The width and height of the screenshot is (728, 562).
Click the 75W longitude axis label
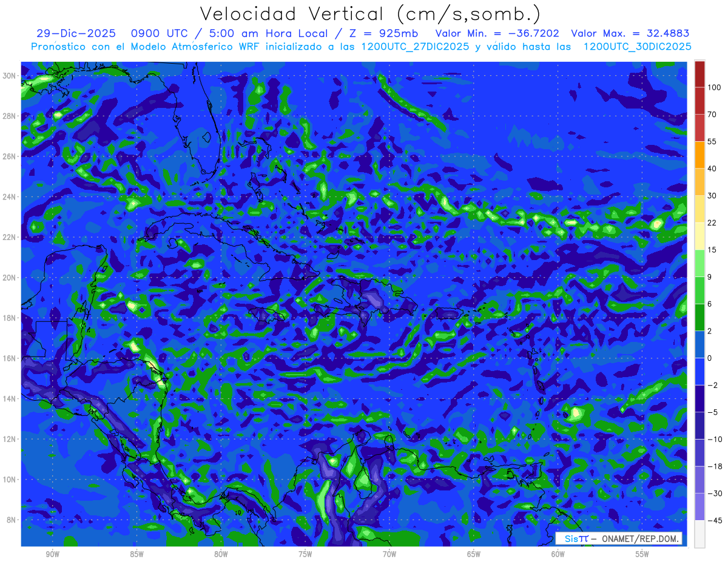tap(305, 554)
